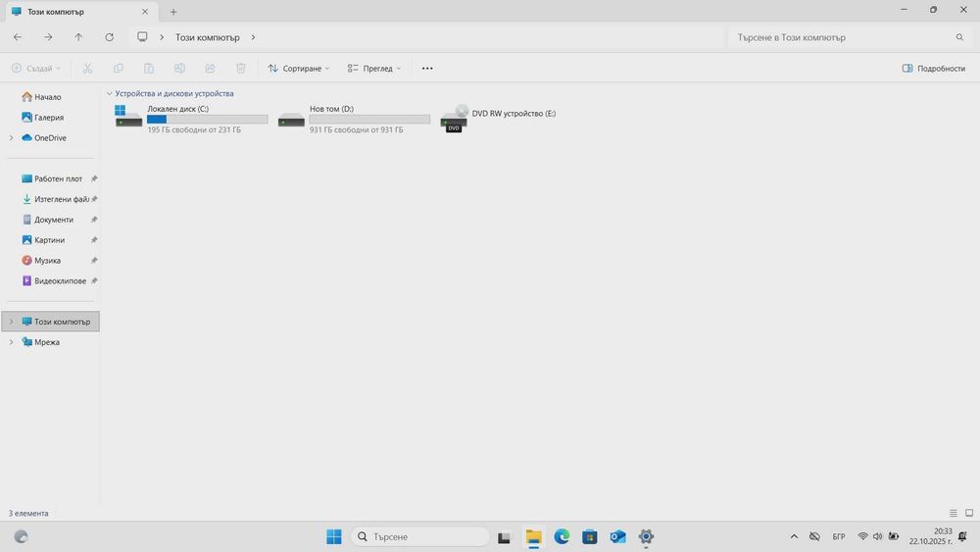
Task: Open Task View from the taskbar
Action: point(504,536)
